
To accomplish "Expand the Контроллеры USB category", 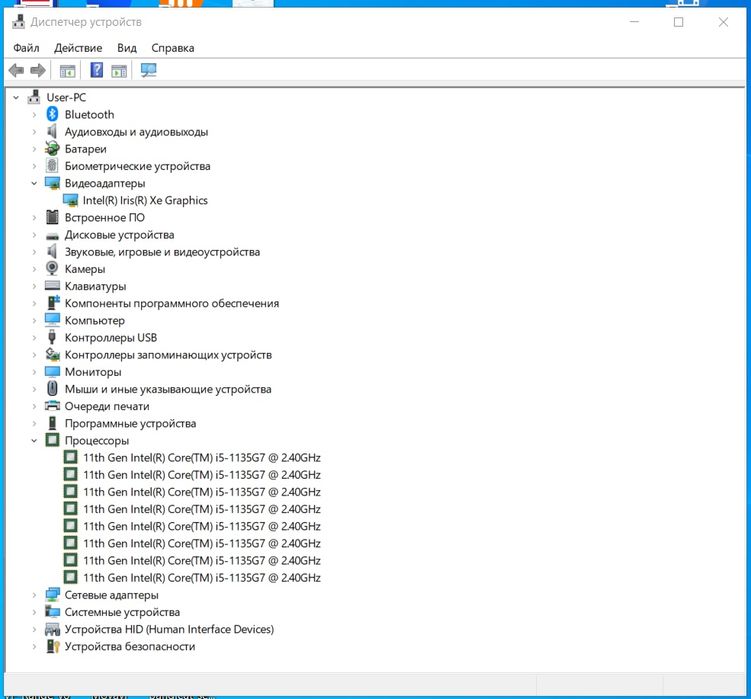I will coord(34,337).
